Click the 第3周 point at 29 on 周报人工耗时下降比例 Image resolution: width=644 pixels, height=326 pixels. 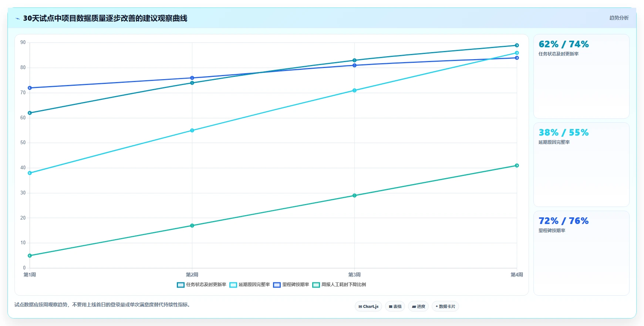coord(354,196)
